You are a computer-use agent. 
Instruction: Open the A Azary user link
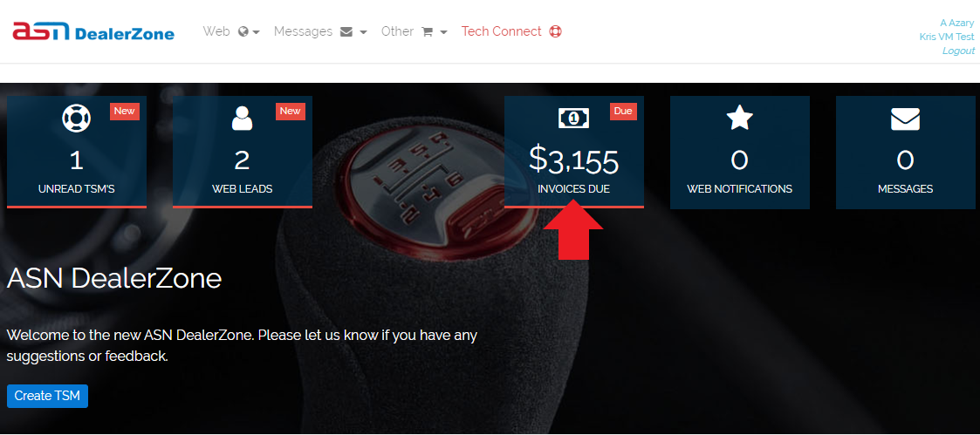[957, 23]
